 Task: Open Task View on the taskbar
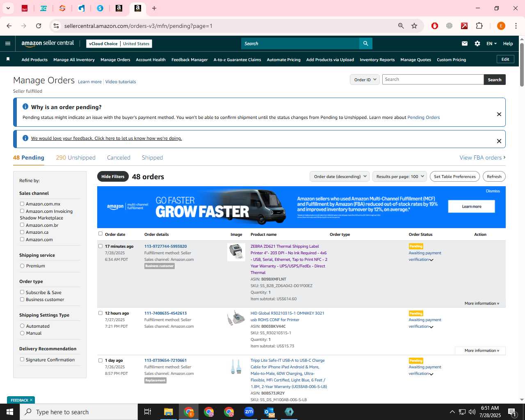(x=148, y=412)
